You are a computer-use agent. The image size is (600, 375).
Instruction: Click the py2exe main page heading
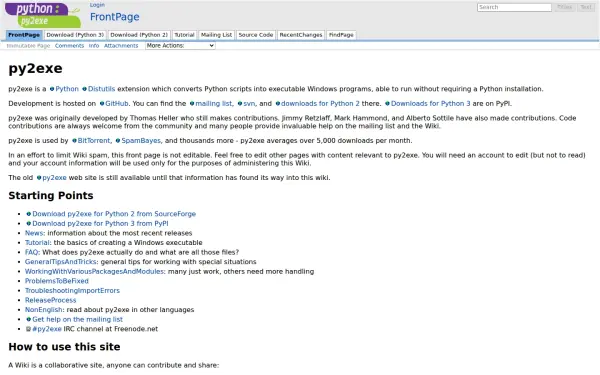point(35,68)
